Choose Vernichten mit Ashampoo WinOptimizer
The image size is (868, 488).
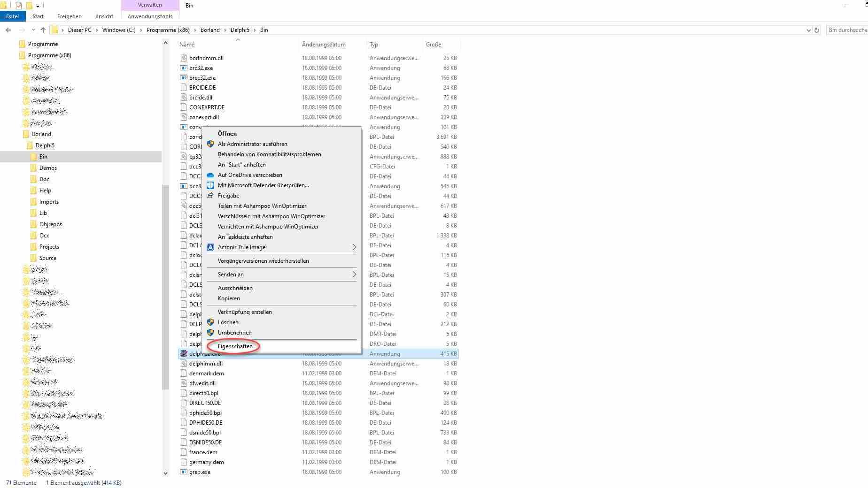(x=282, y=227)
